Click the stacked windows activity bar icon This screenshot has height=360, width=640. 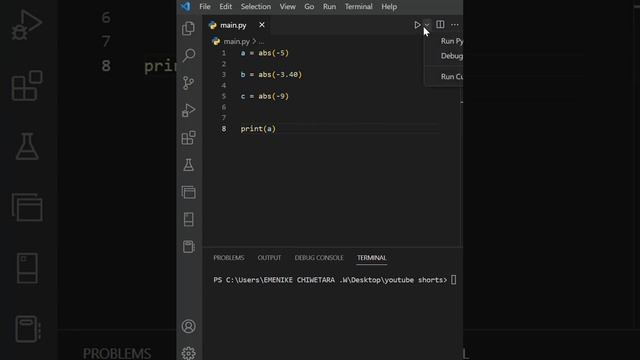(189, 192)
